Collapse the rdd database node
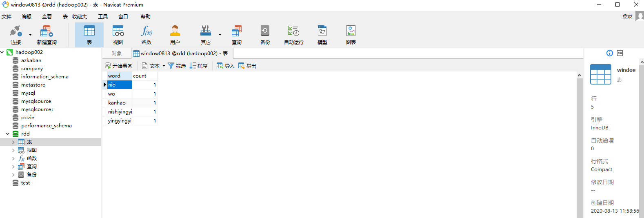Viewport: 644px width, 218px height. click(x=8, y=134)
